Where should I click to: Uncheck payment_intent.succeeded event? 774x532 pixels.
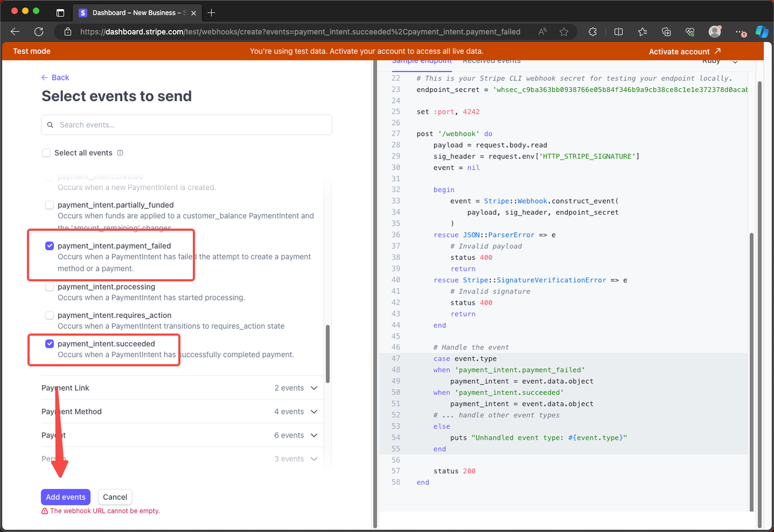50,344
